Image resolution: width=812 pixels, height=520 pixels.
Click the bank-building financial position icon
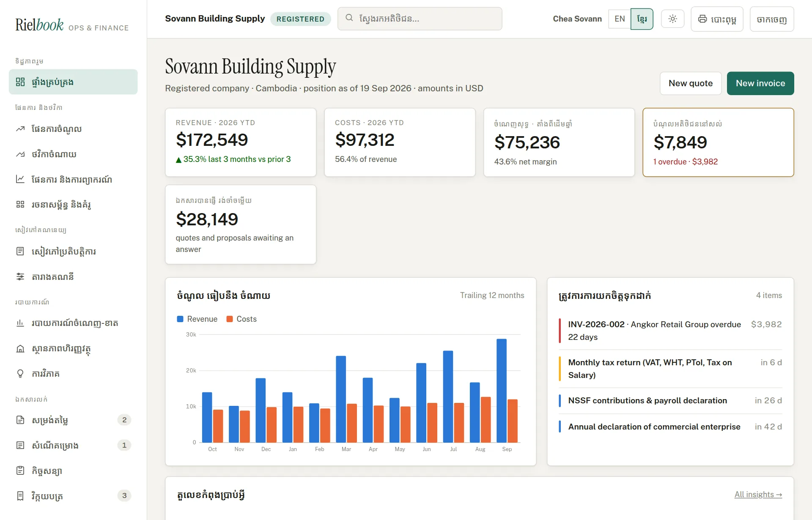(x=20, y=349)
